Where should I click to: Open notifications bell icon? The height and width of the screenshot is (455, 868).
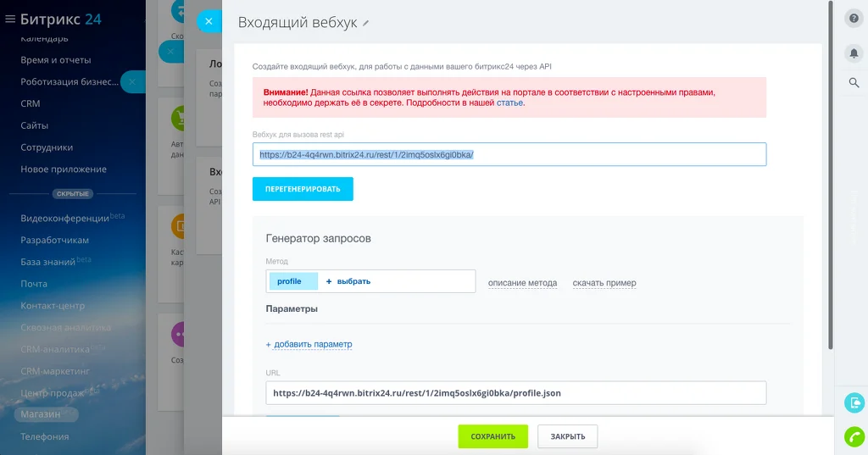tap(854, 53)
